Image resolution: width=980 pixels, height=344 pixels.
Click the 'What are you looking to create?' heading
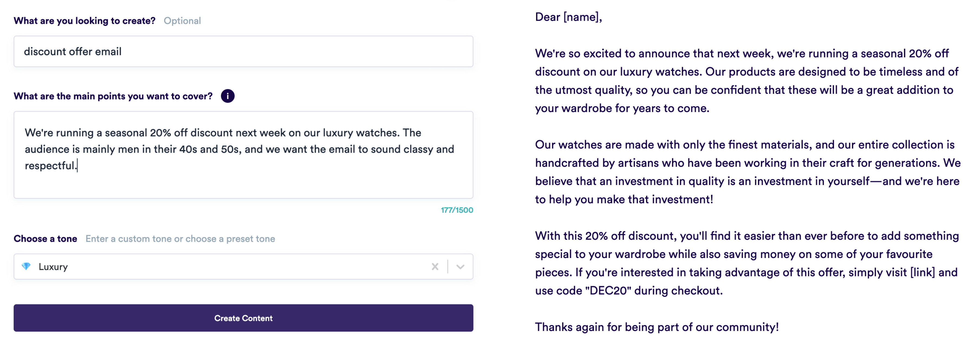pyautogui.click(x=84, y=21)
